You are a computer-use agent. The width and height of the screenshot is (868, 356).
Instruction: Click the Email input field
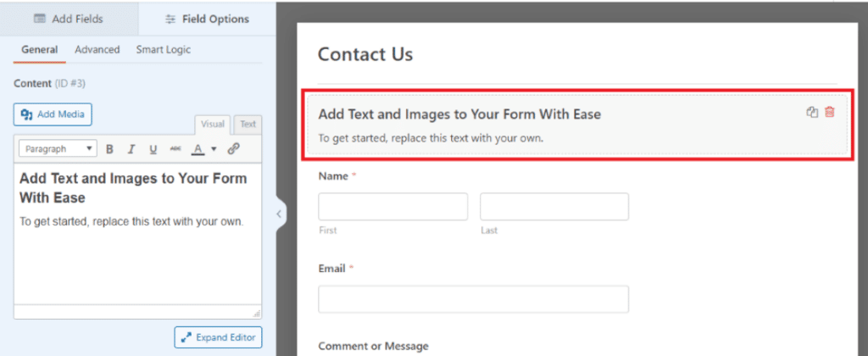click(473, 299)
